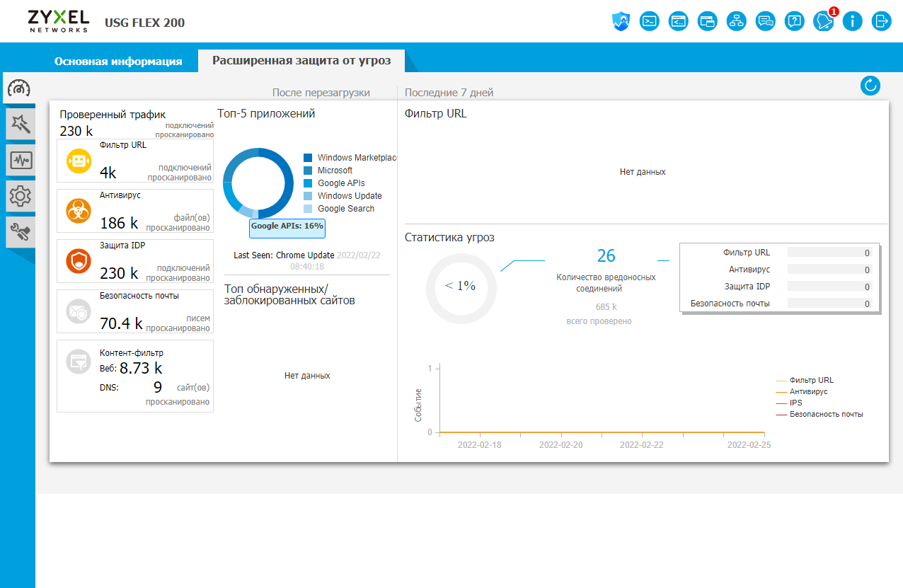
Task: Click the Windows Marketplace legend color square
Action: click(x=308, y=158)
